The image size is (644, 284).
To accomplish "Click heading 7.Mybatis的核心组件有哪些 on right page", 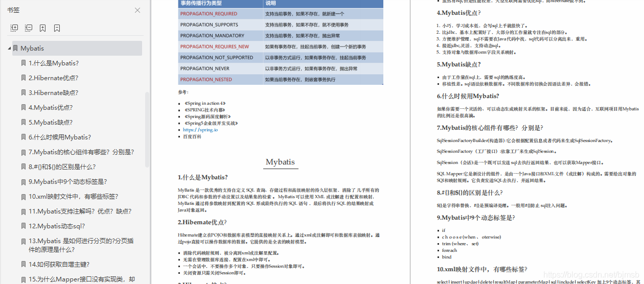I will pyautogui.click(x=490, y=128).
